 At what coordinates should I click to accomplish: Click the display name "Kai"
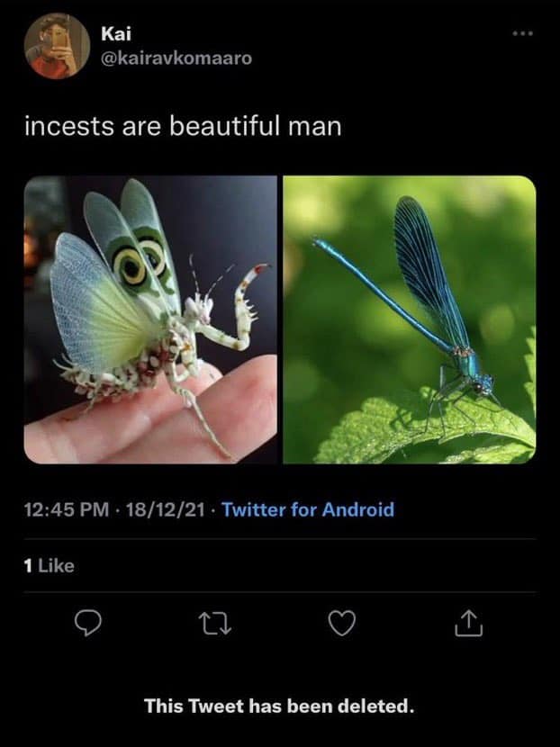point(117,35)
